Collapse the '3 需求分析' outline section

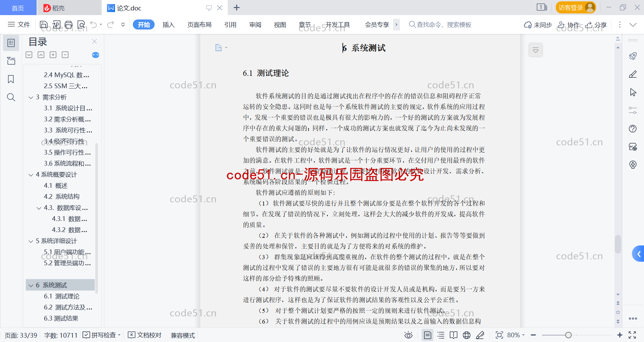31,97
